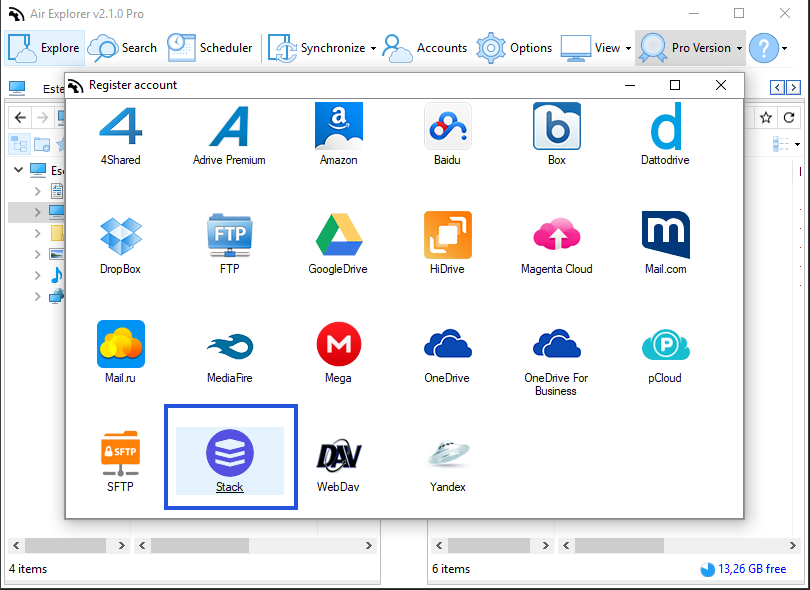
Task: Open the Options settings
Action: point(514,48)
